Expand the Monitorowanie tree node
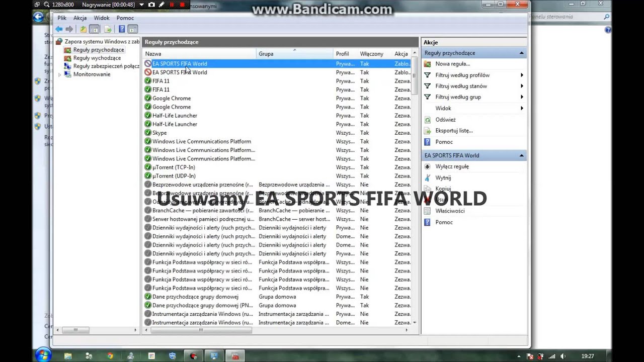The height and width of the screenshot is (362, 644). pyautogui.click(x=60, y=74)
